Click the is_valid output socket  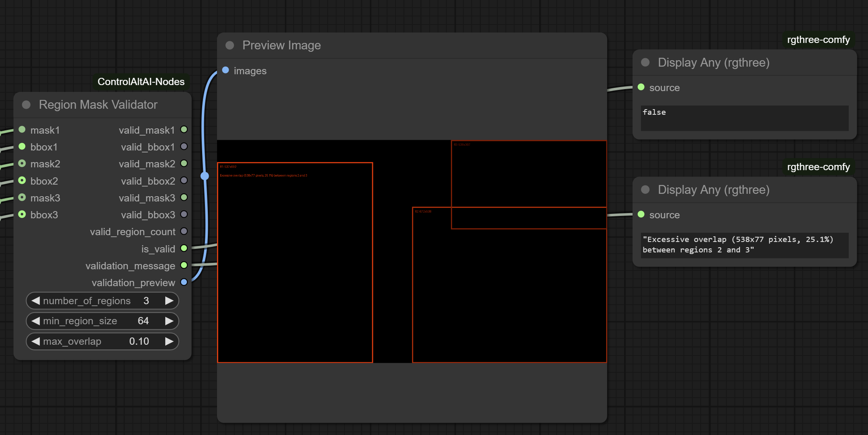[184, 248]
